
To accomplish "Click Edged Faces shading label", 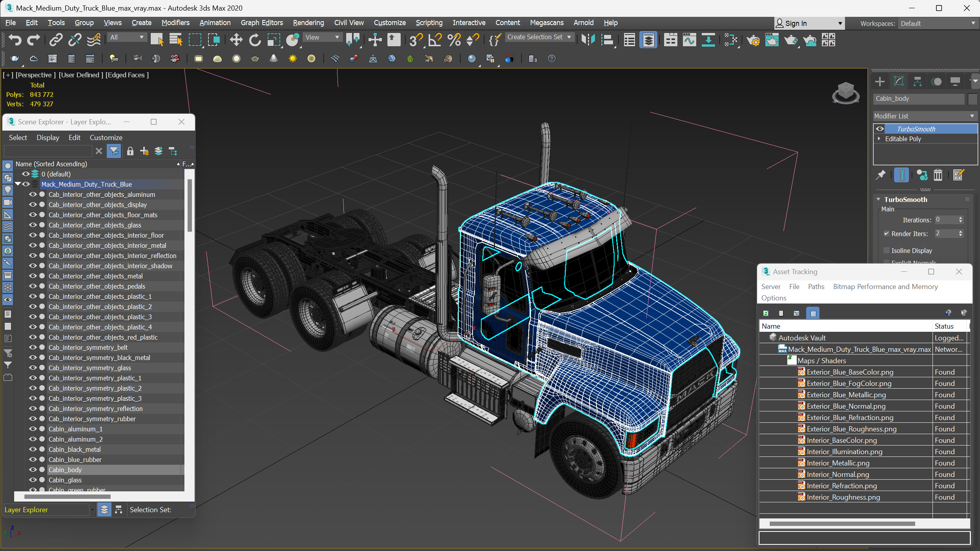I will [x=127, y=75].
